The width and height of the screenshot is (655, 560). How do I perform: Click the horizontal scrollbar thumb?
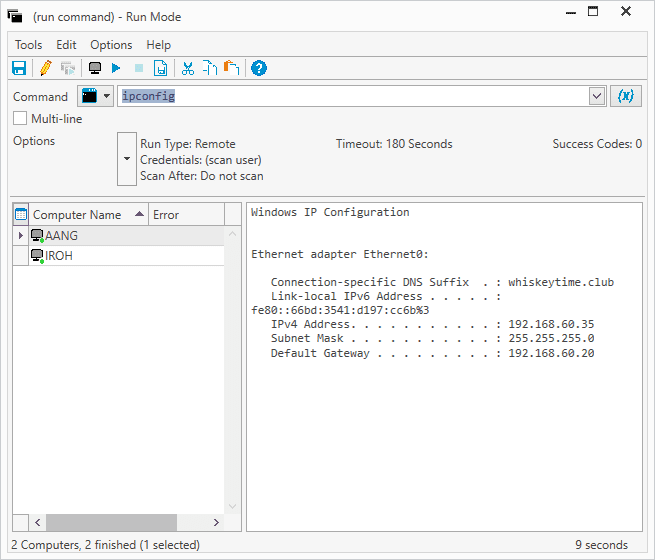[x=111, y=522]
